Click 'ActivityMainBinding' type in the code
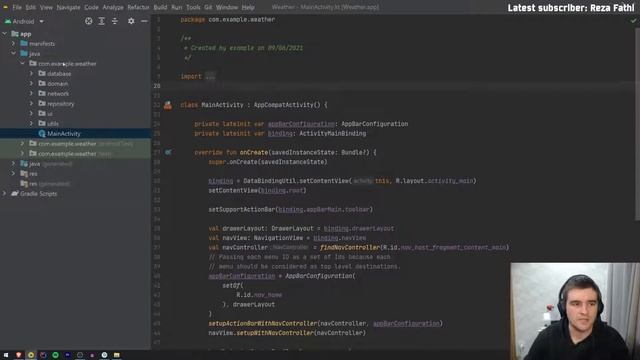This screenshot has width=640, height=360. pyautogui.click(x=333, y=133)
